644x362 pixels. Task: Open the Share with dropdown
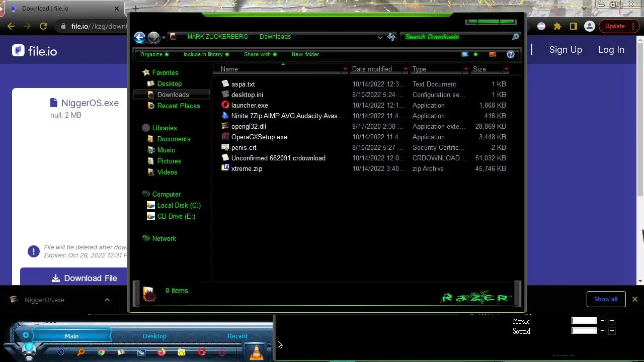tap(260, 54)
